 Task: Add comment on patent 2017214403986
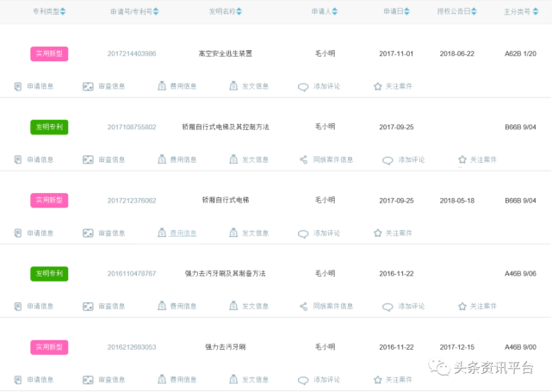(303, 87)
